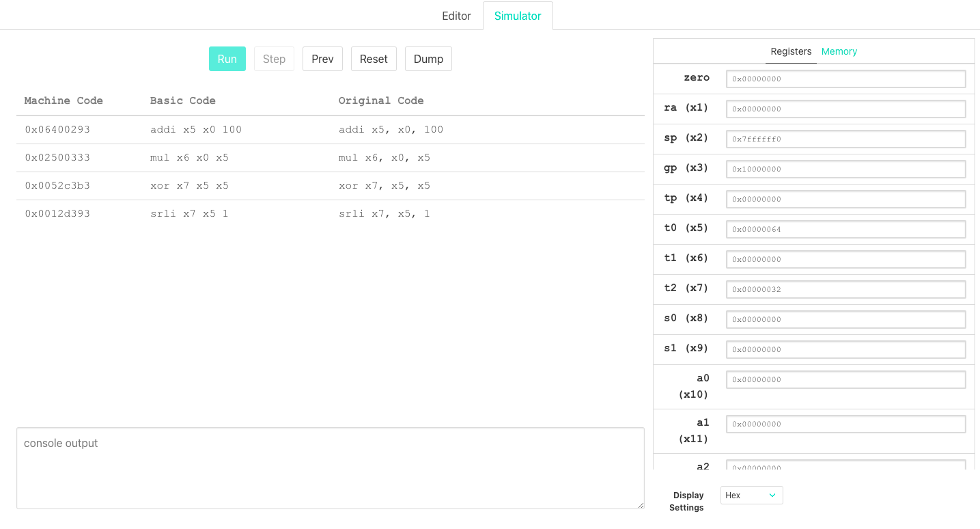Image resolution: width=980 pixels, height=529 pixels.
Task: Click the Step button
Action: point(274,59)
